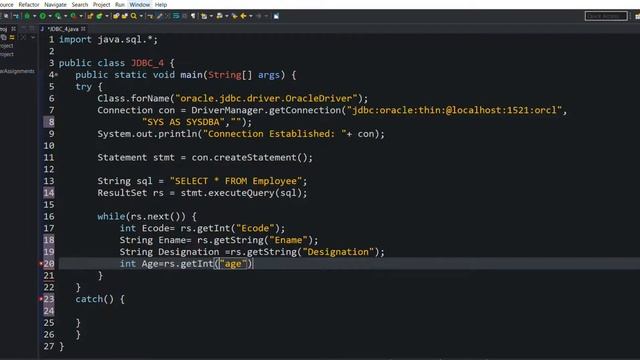
Task: Click the "age" string on line 20
Action: [x=233, y=264]
